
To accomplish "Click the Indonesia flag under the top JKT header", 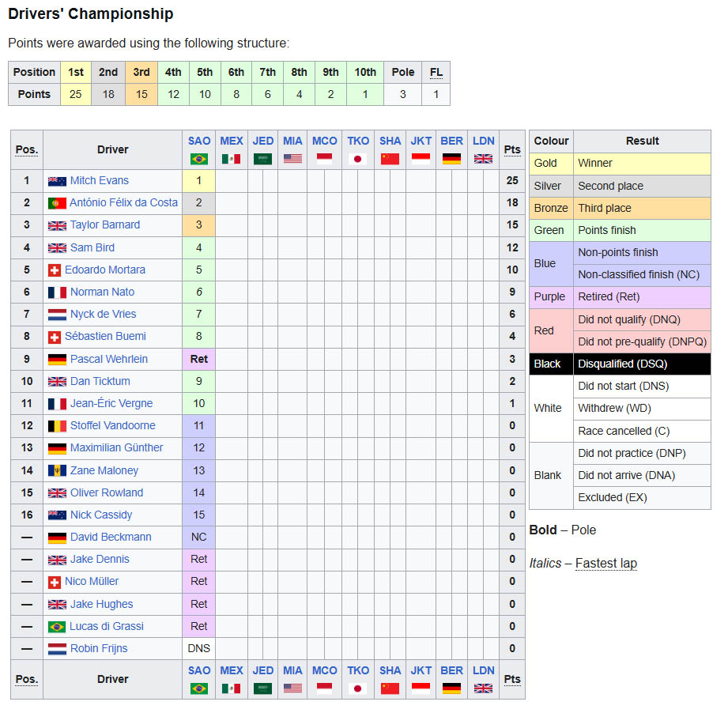I will point(421,159).
